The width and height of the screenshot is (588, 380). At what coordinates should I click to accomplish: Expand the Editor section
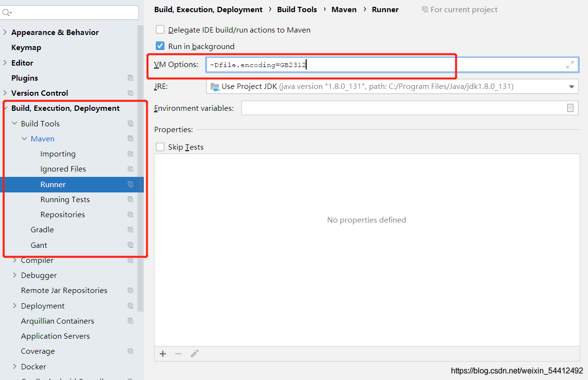(x=5, y=63)
